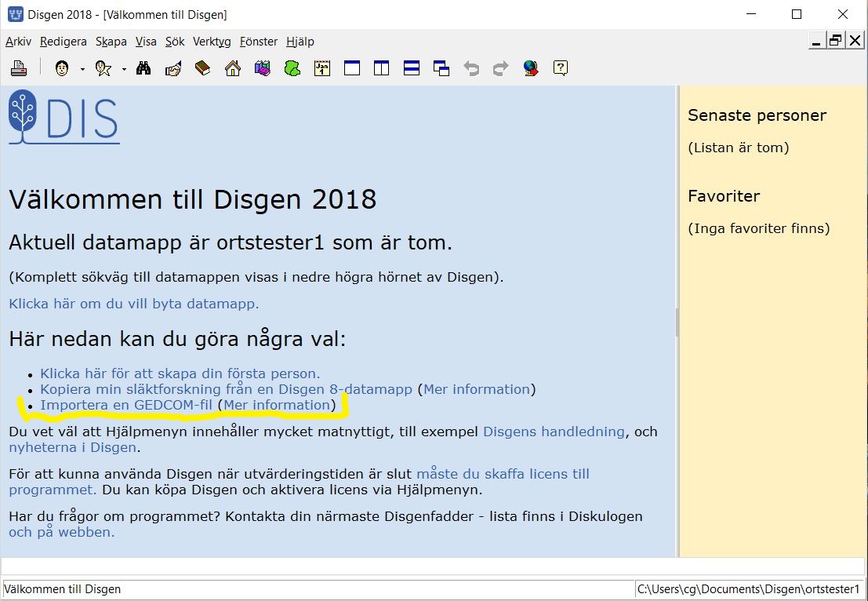Click Importera en GEDCOM-fil link
This screenshot has width=868, height=601.
(126, 405)
